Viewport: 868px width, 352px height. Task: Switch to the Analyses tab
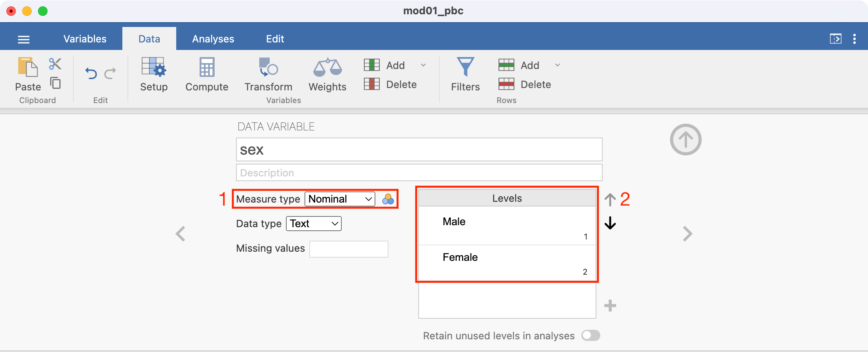pos(213,39)
